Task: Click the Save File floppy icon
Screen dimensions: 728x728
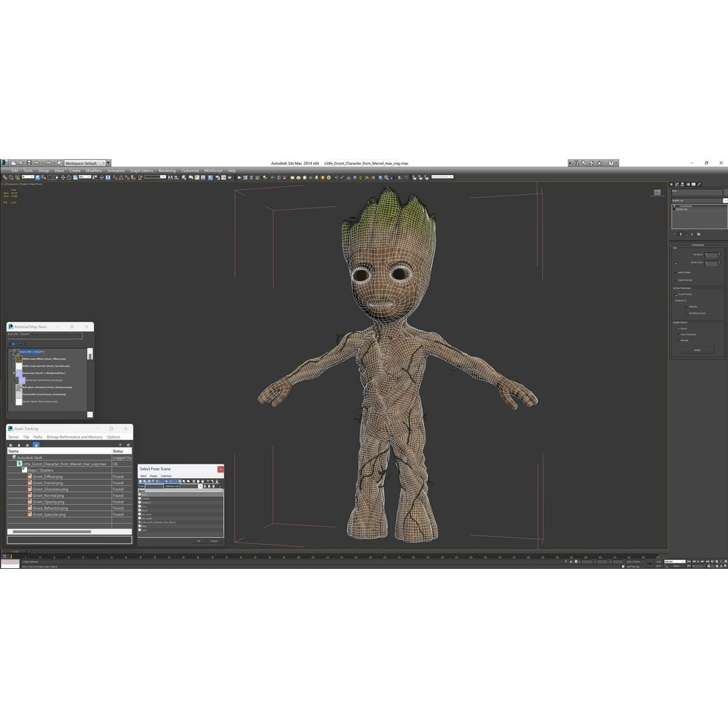Action: pos(29,163)
